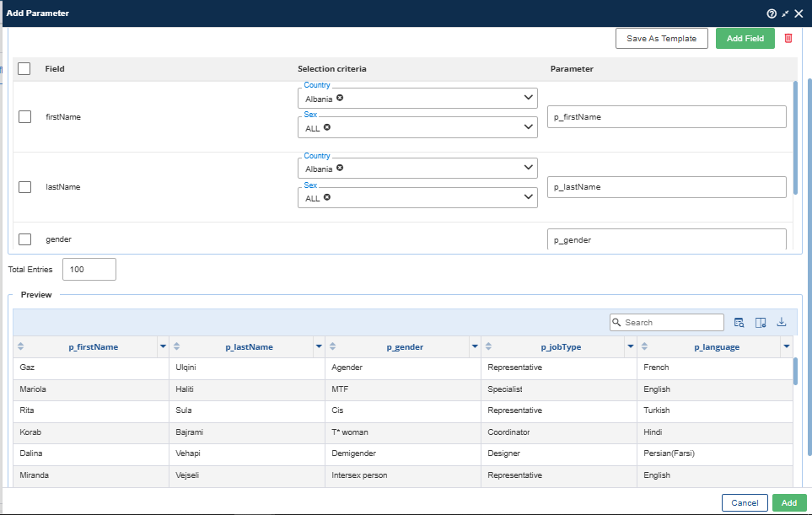812x515 pixels.
Task: Open the p_gender column filter menu
Action: (x=475, y=346)
